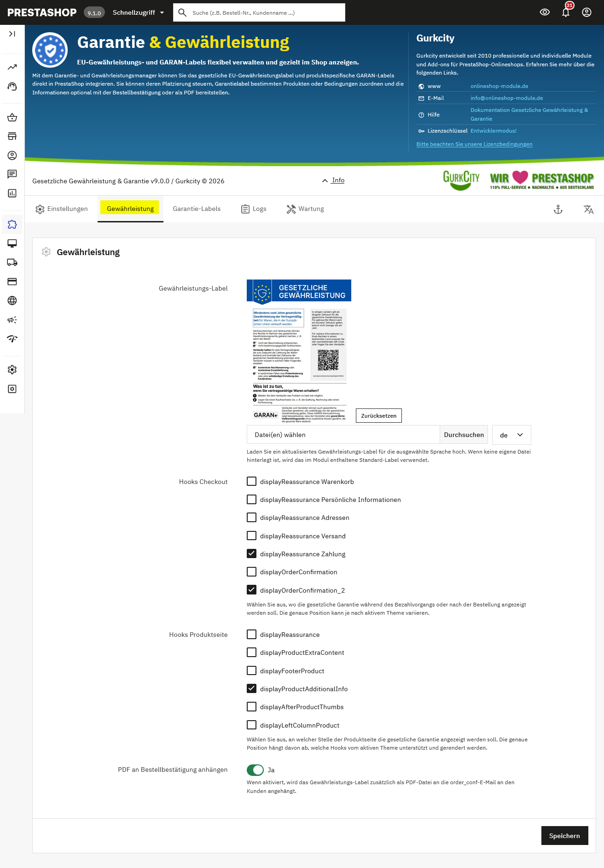Click the Speichern button

click(564, 836)
